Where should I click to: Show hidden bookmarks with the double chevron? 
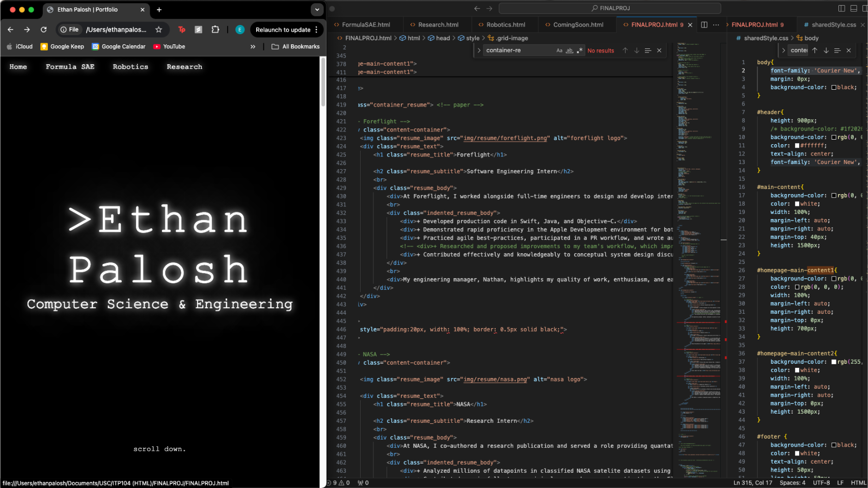[x=253, y=46]
